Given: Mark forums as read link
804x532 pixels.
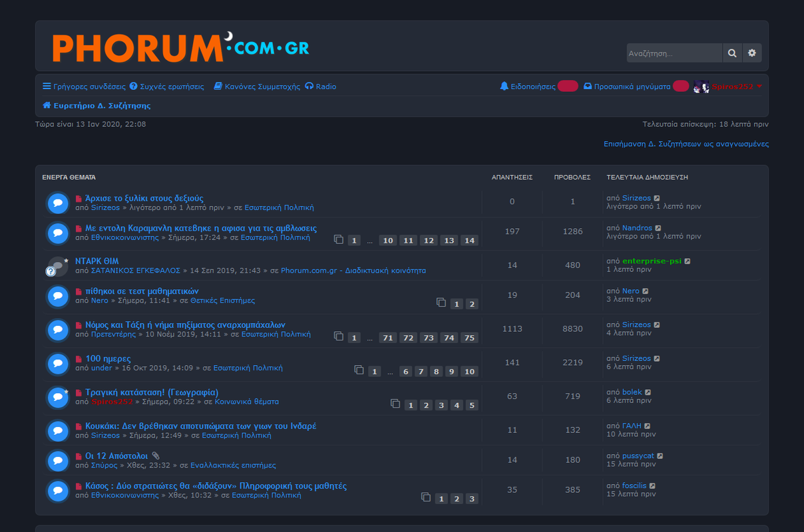Looking at the screenshot, I should click(x=686, y=144).
